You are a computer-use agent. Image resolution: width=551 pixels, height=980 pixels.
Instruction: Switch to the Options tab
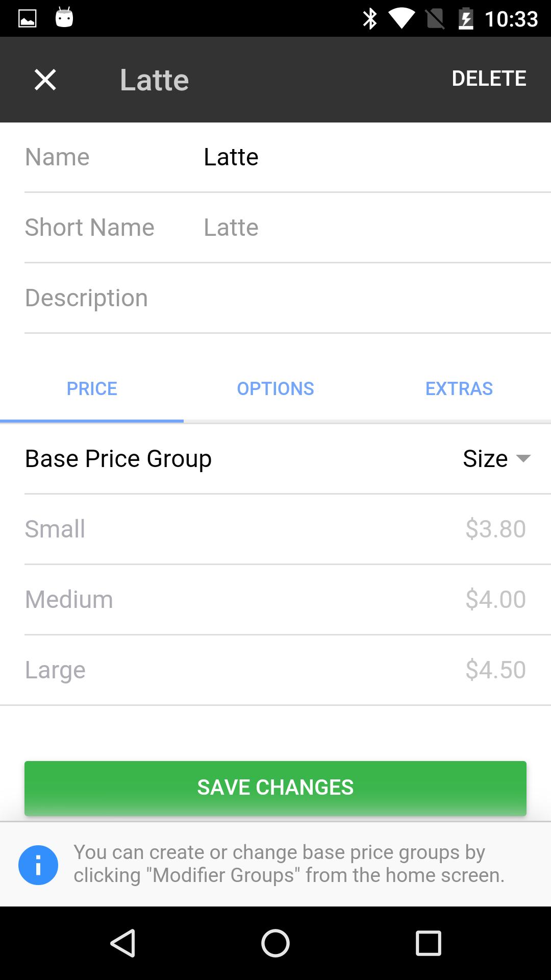click(275, 388)
